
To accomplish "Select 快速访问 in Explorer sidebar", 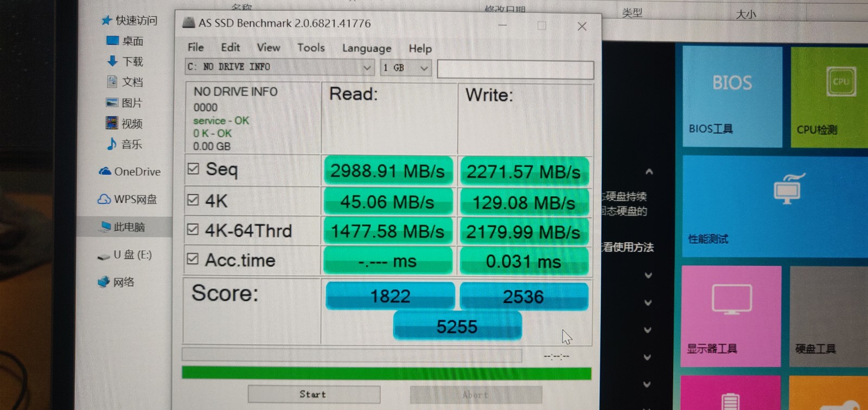I will 136,21.
